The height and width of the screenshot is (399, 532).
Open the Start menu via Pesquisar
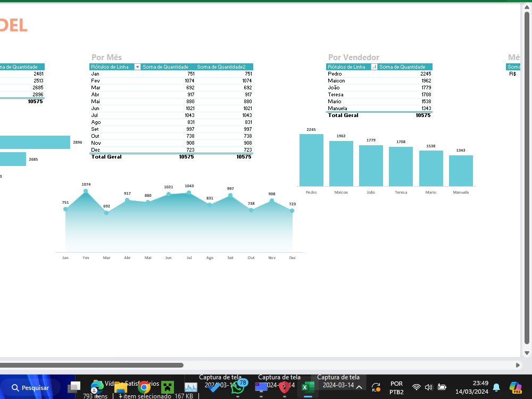tap(29, 387)
